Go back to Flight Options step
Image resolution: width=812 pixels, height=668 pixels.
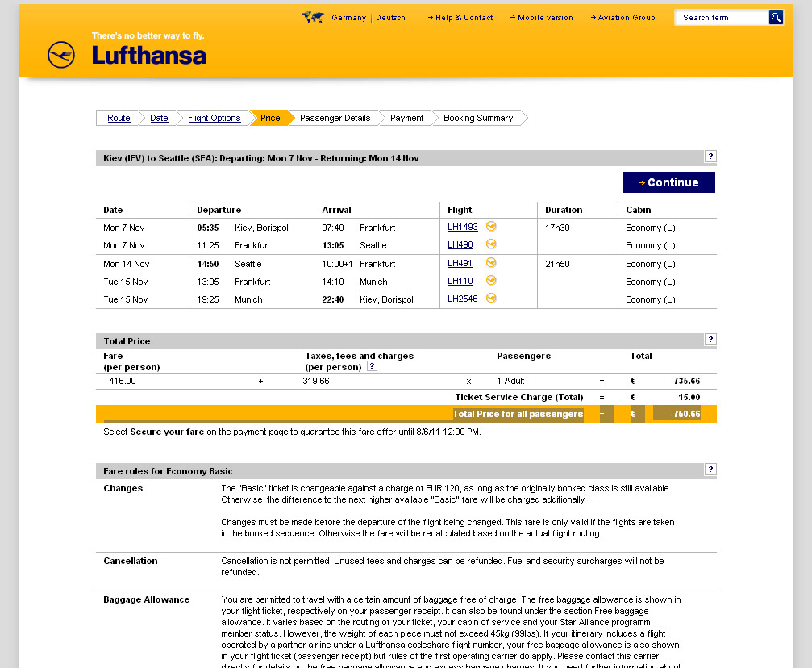coord(214,118)
